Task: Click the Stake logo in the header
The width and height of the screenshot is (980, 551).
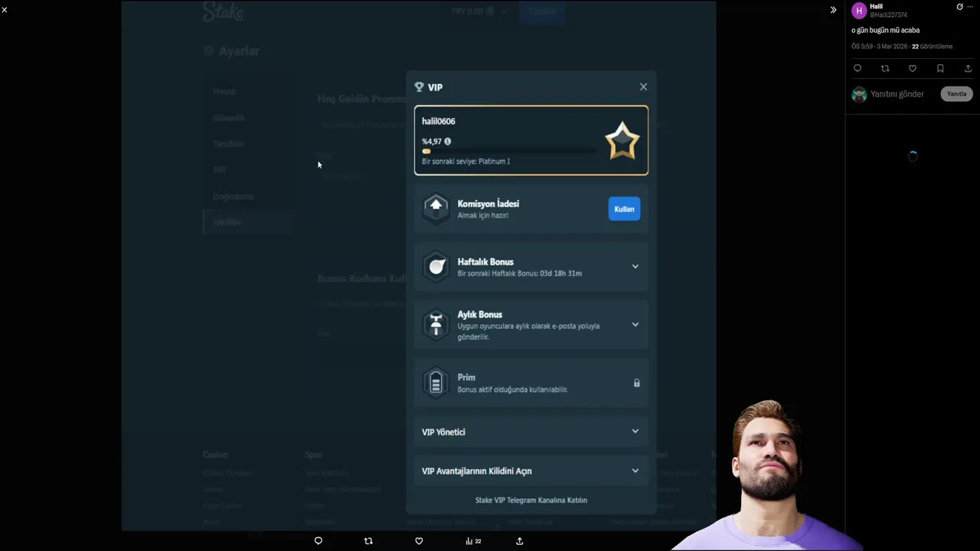Action: pyautogui.click(x=223, y=11)
